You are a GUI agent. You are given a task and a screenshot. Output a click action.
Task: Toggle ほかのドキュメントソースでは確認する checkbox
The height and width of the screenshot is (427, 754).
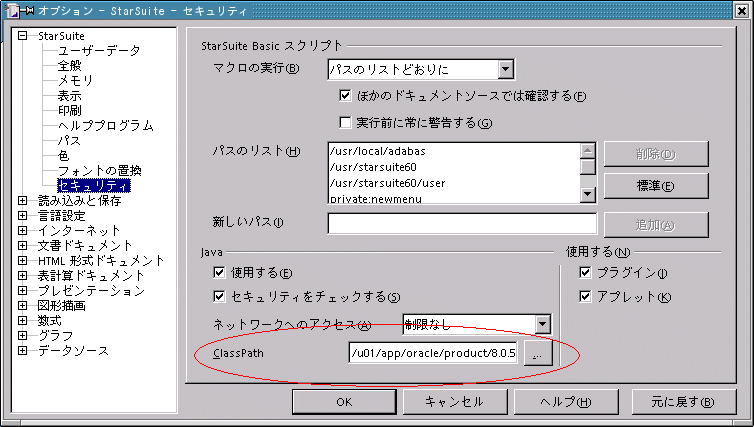point(345,95)
